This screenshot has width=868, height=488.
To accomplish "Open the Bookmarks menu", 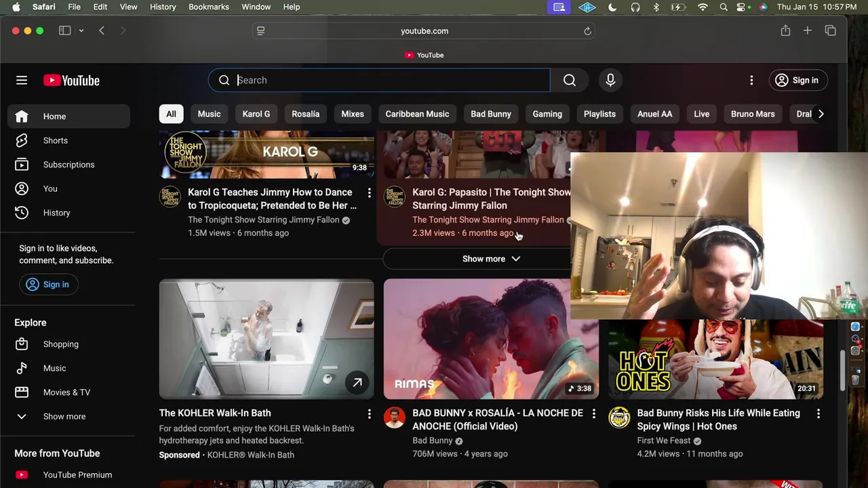I will (x=209, y=7).
